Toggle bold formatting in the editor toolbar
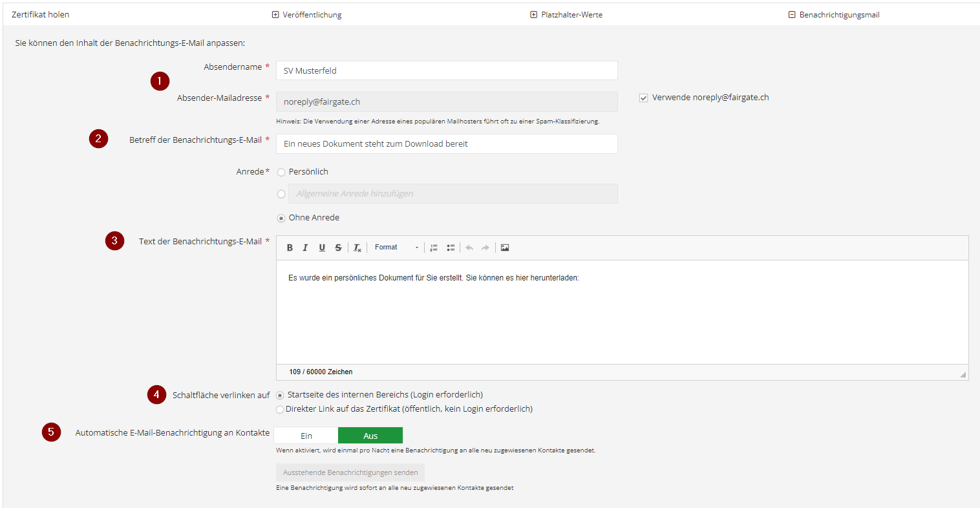980x508 pixels. click(290, 248)
